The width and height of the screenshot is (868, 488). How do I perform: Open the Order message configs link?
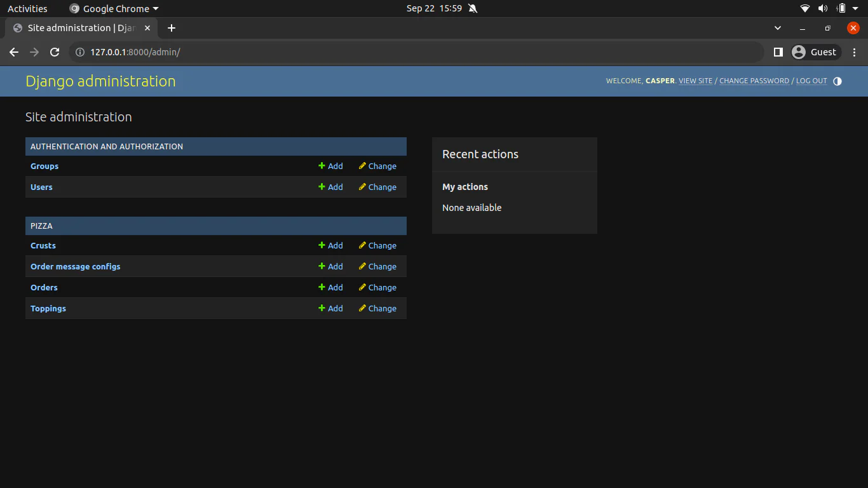(x=75, y=267)
